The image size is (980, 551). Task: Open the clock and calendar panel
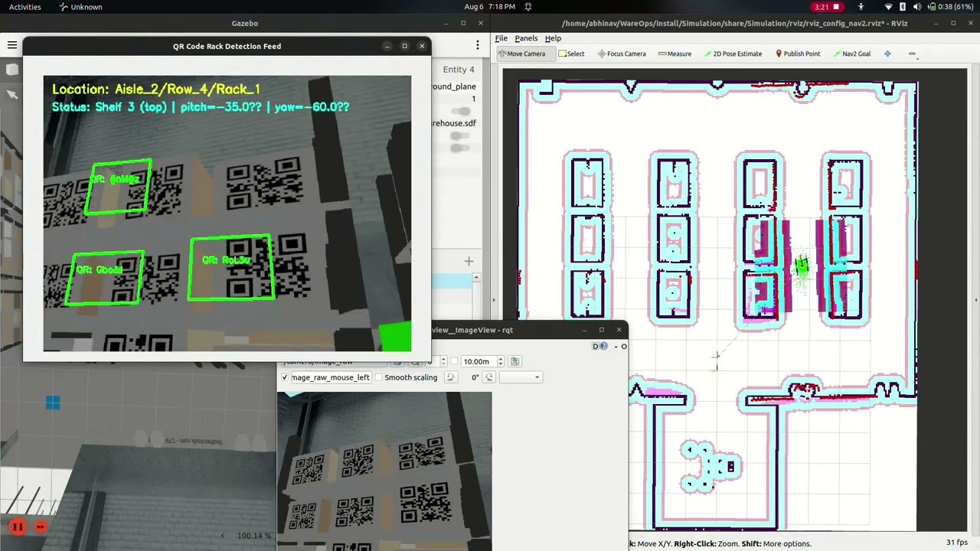[x=489, y=7]
